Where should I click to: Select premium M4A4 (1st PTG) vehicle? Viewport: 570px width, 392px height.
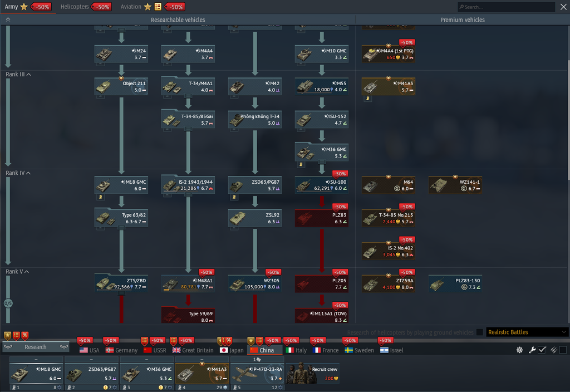point(389,54)
